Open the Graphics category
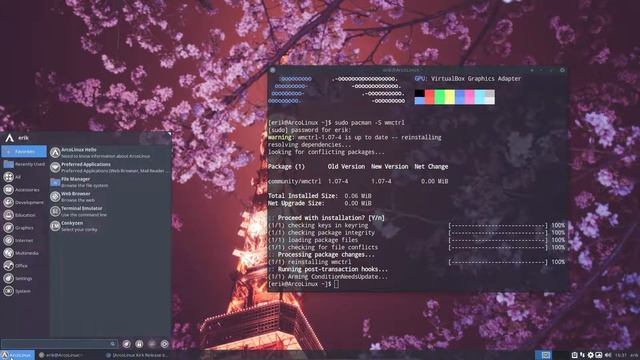 pos(24,227)
